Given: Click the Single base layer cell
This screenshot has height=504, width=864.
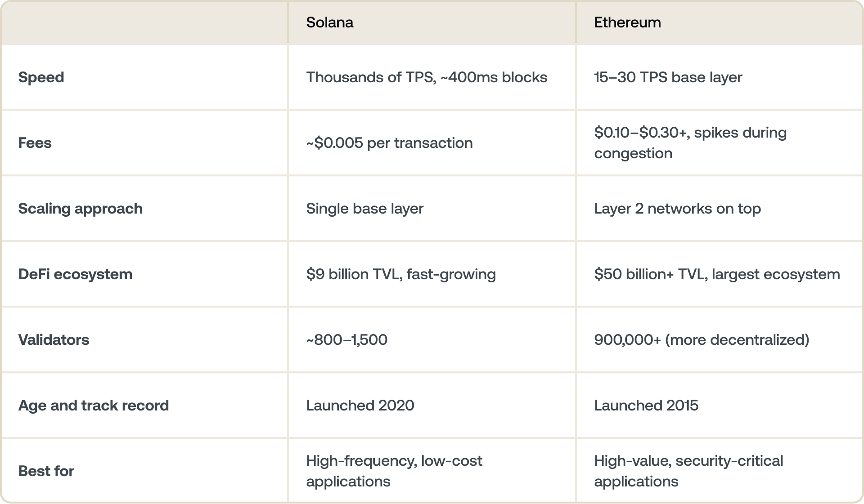Looking at the screenshot, I should coord(364,209).
